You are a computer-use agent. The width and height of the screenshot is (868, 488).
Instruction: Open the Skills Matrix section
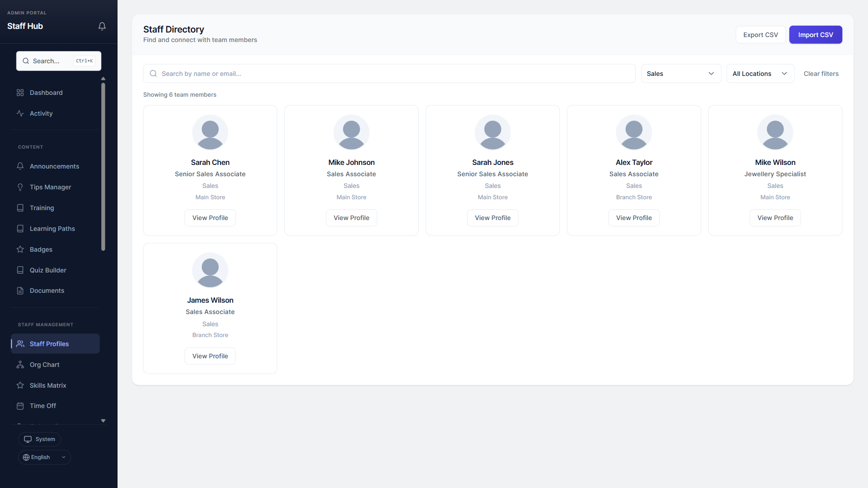coord(47,385)
